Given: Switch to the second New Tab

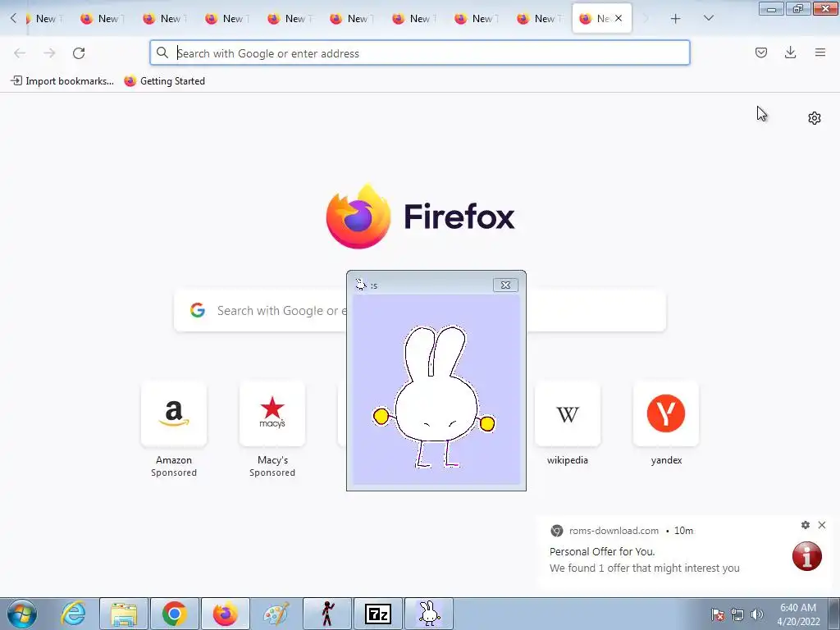Looking at the screenshot, I should [102, 19].
